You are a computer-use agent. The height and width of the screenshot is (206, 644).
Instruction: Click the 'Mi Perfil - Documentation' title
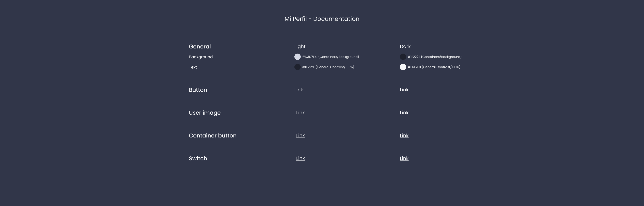coord(322,19)
